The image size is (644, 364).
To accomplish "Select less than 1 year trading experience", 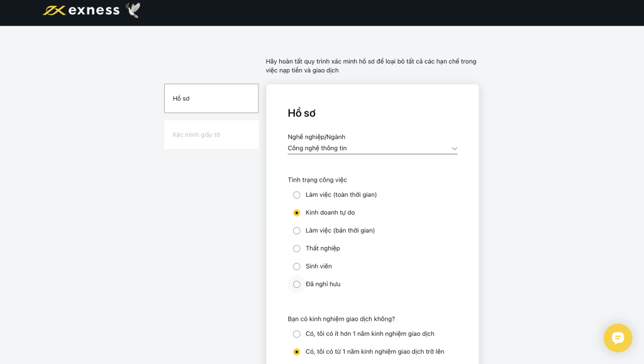I will point(297,334).
